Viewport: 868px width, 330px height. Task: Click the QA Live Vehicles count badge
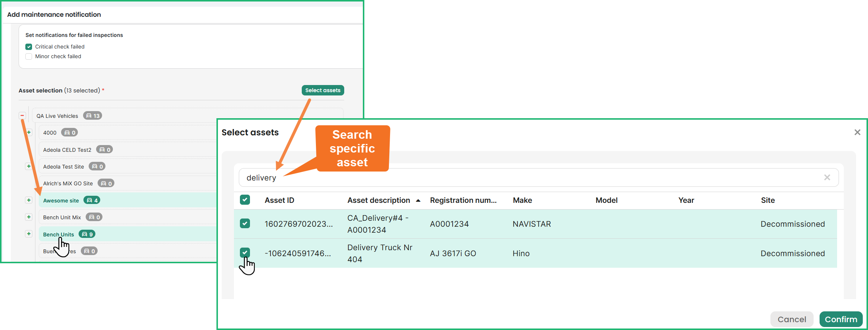point(93,116)
